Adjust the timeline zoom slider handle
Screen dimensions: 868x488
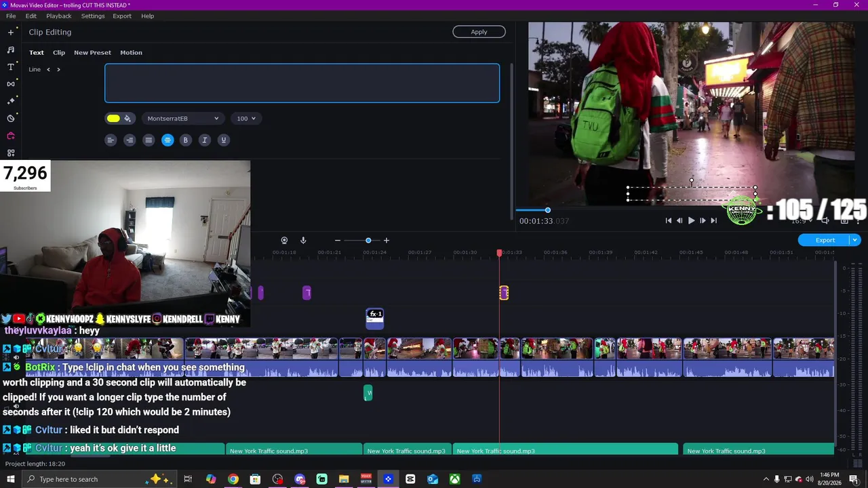(368, 241)
